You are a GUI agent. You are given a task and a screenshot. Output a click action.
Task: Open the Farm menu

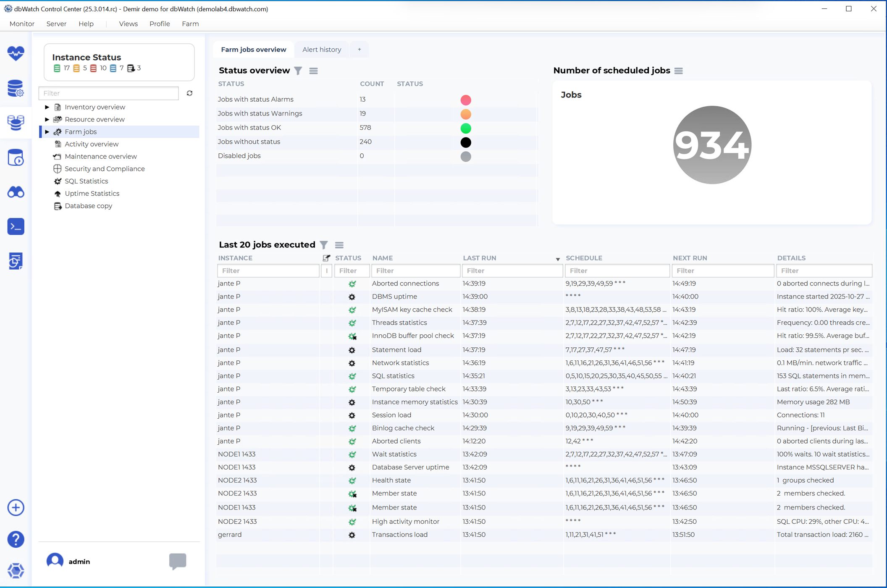(190, 24)
